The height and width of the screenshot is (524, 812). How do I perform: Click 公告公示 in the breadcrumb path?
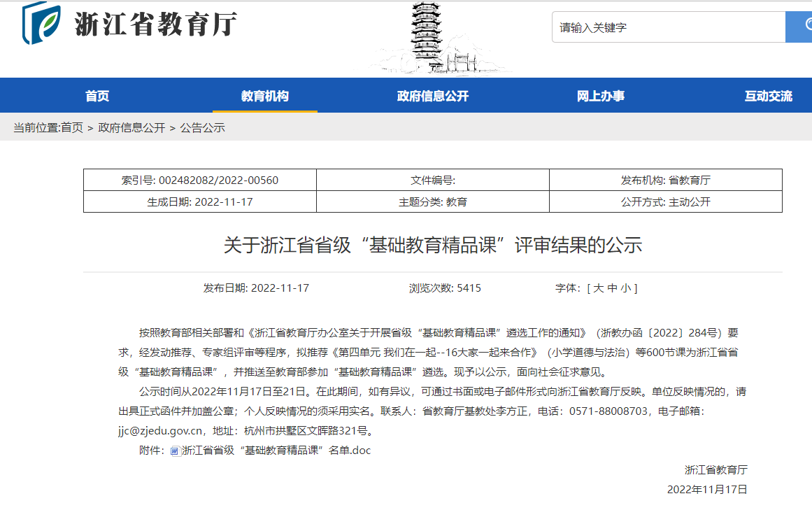point(203,128)
